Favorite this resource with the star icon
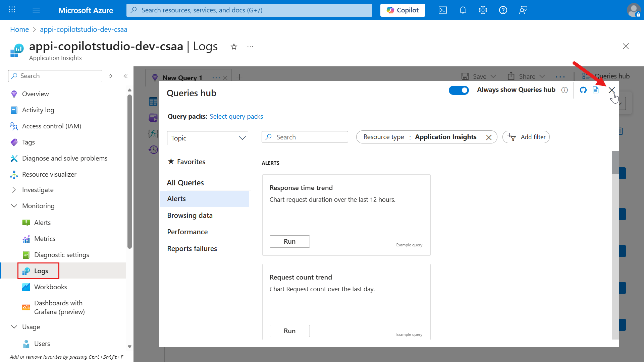This screenshot has height=362, width=644. tap(234, 47)
